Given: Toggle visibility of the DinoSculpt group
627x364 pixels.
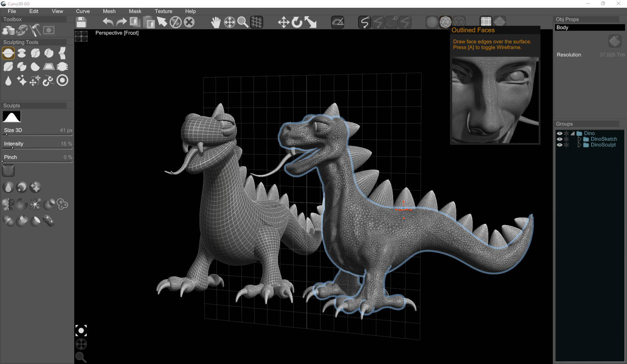Looking at the screenshot, I should (560, 145).
